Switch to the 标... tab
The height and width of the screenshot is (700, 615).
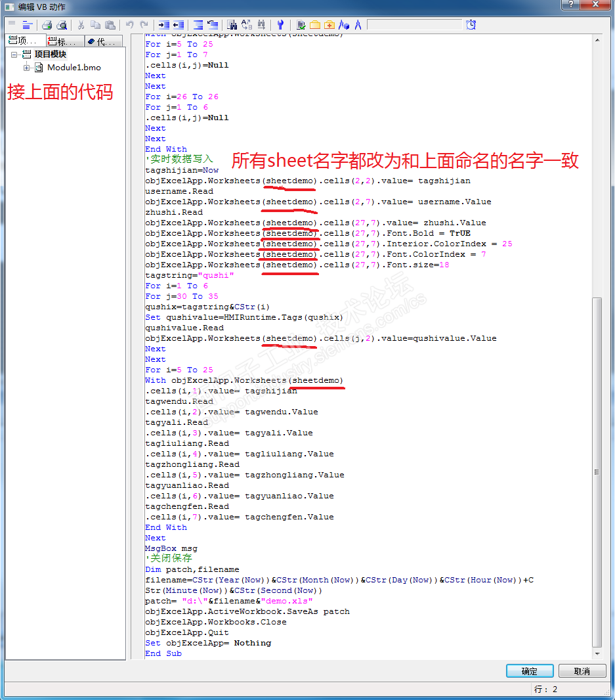[65, 41]
